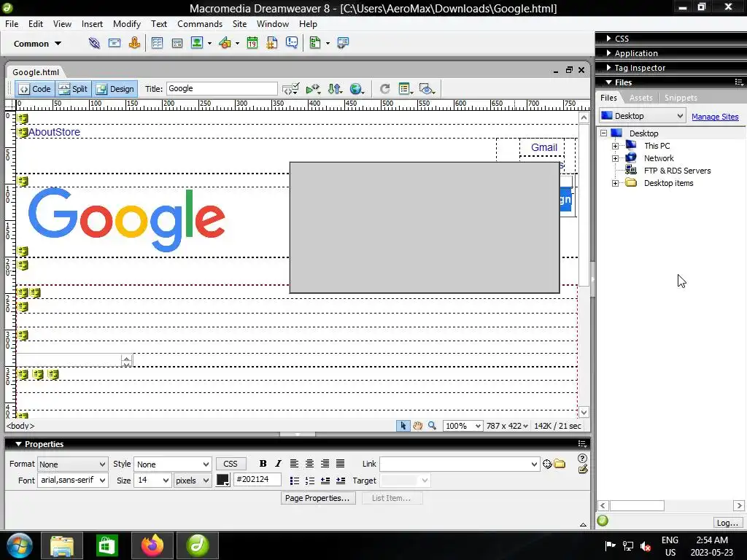Select the Zoom magnifier tool
The width and height of the screenshot is (747, 560).
coord(432,426)
